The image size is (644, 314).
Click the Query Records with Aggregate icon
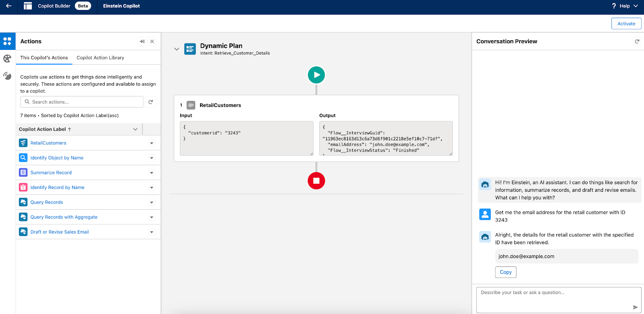[x=23, y=217]
